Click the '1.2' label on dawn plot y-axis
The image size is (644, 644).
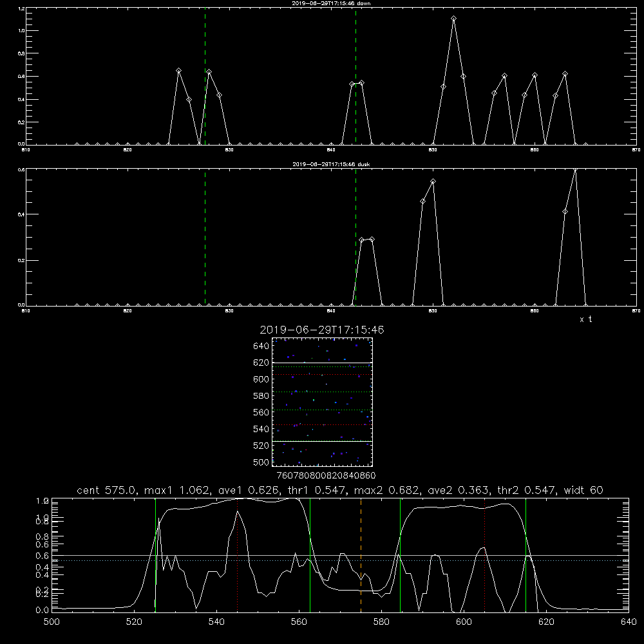[21, 8]
